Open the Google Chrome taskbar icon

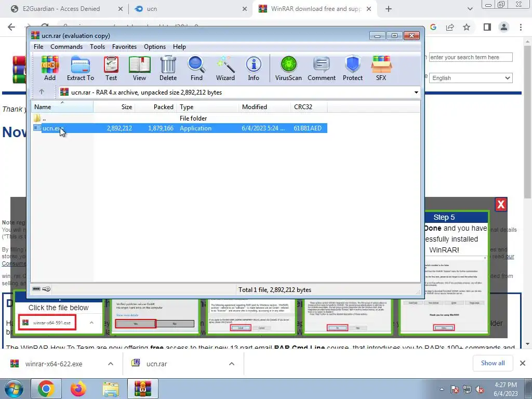[x=46, y=389]
